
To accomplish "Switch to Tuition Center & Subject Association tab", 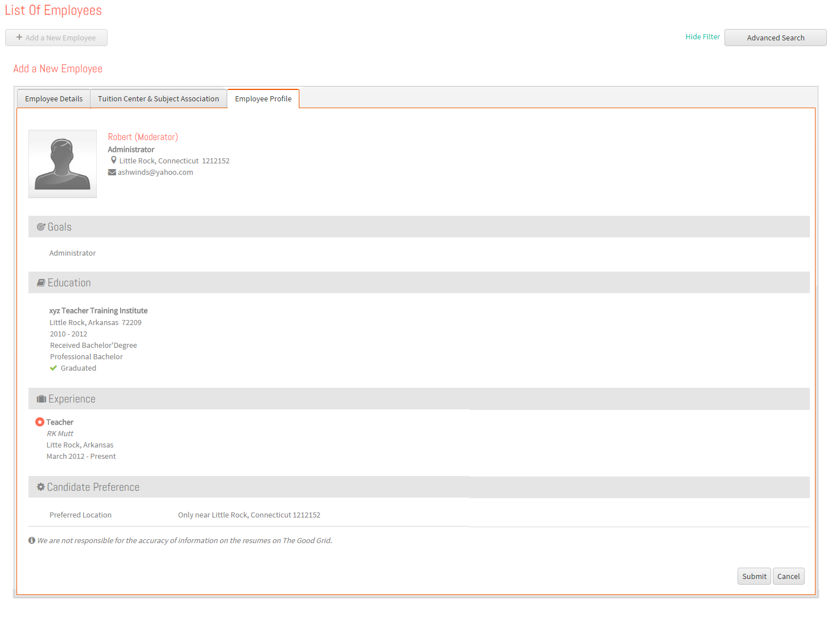I will point(158,98).
